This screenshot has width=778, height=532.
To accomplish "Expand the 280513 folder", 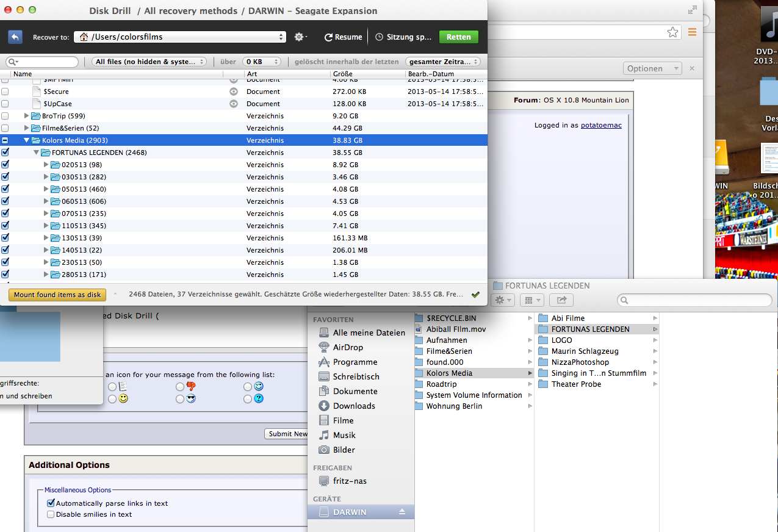I will 46,275.
